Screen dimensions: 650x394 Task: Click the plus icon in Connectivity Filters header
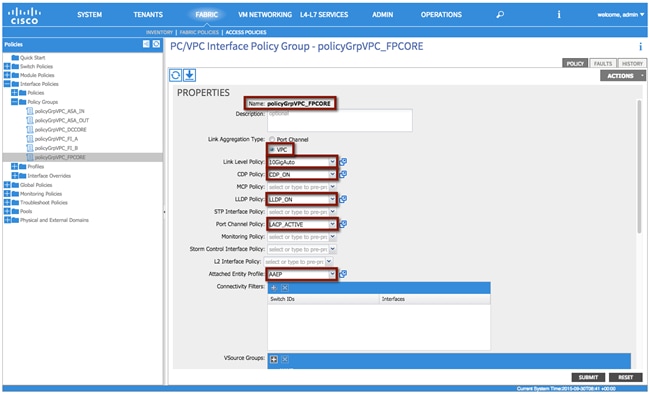click(274, 287)
